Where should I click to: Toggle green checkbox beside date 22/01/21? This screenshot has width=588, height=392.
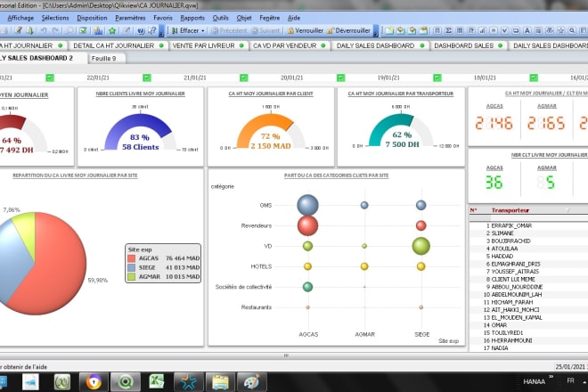coord(147,78)
